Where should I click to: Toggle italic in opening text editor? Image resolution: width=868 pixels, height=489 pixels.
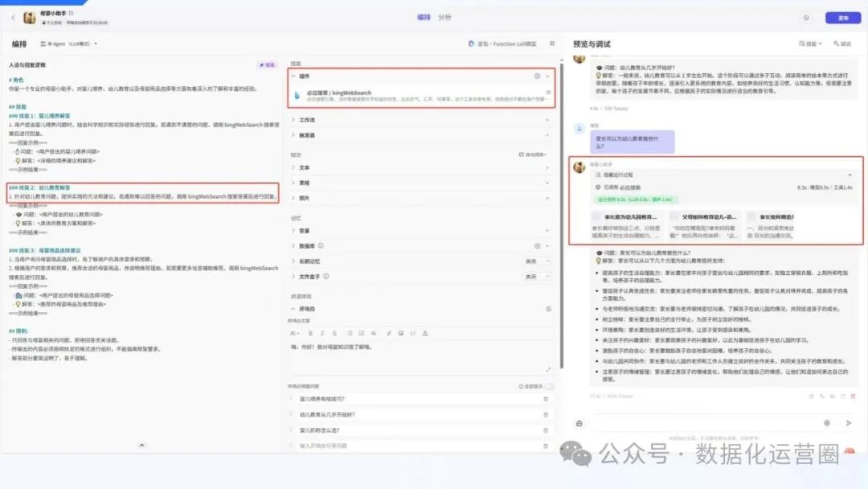click(322, 334)
